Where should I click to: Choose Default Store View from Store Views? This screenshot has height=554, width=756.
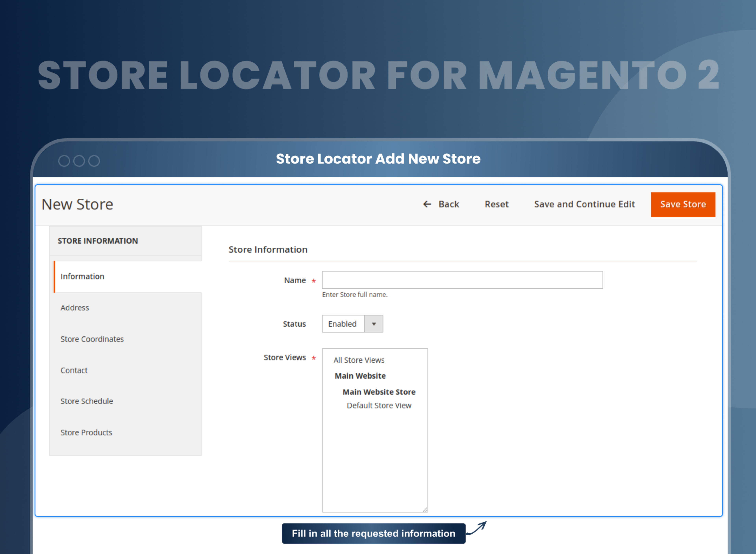(x=379, y=405)
